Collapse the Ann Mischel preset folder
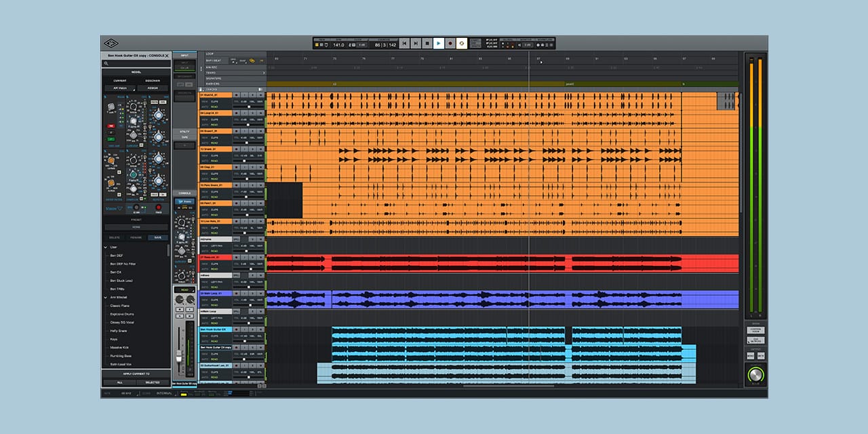The width and height of the screenshot is (868, 434). 106,297
